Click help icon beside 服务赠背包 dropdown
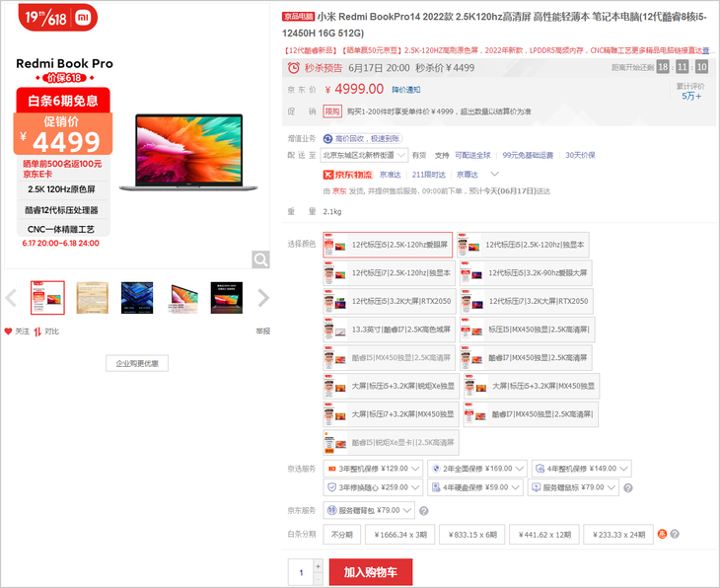720x588 pixels. coord(424,511)
